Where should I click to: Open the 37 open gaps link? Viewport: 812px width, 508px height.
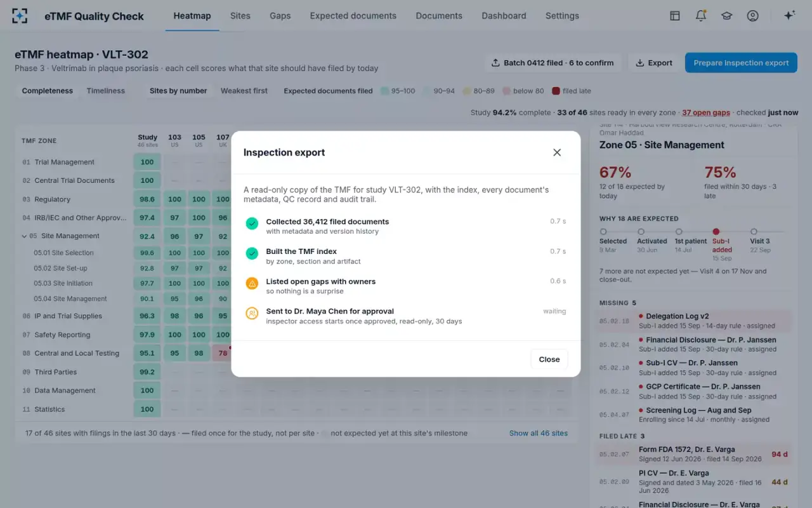tap(706, 112)
